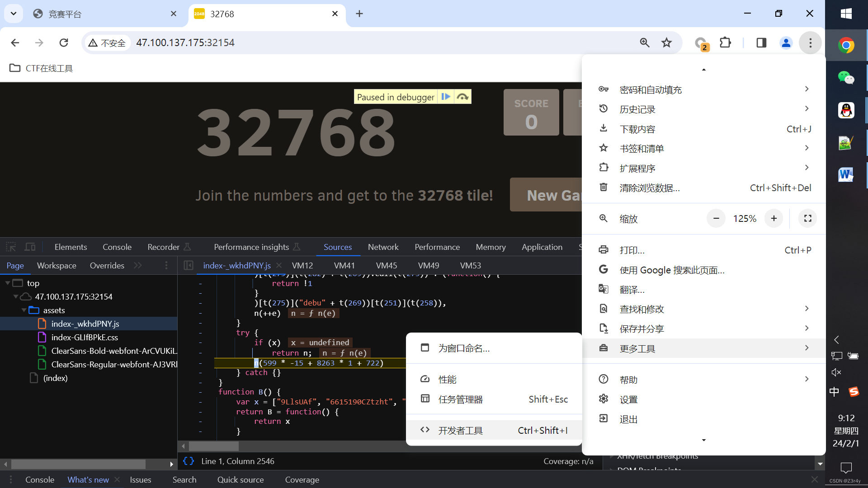The image size is (868, 488).
Task: Open the Extensions puzzle icon
Action: 725,42
